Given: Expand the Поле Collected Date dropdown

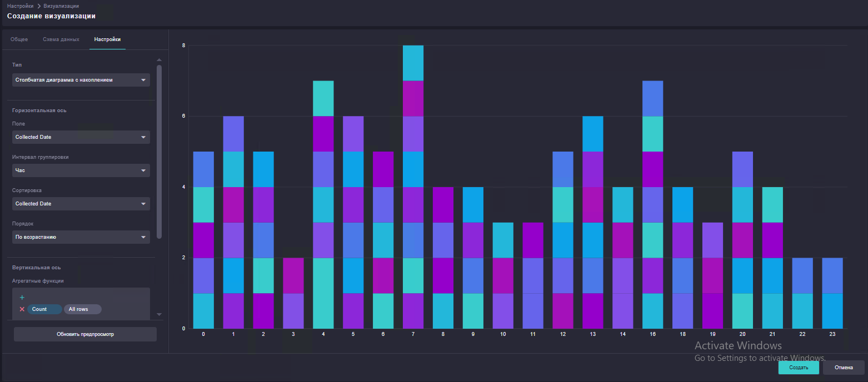Looking at the screenshot, I should point(81,137).
